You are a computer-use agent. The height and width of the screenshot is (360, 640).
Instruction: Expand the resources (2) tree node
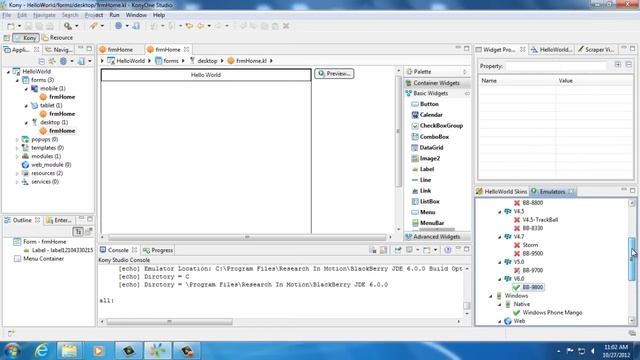pos(17,173)
